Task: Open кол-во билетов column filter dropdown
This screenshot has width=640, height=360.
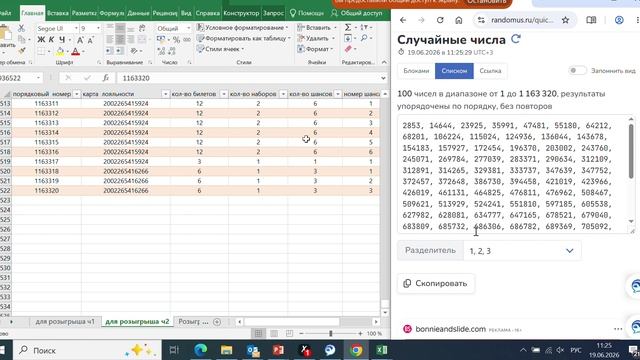Action: [223, 94]
